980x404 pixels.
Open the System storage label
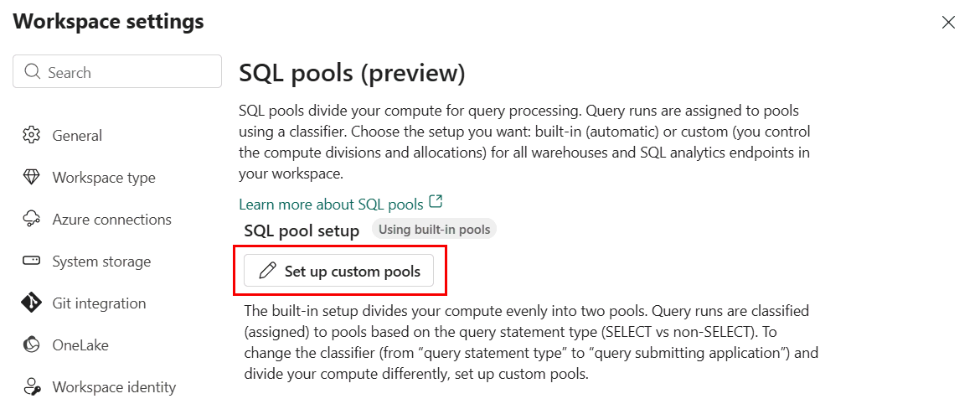[101, 262]
